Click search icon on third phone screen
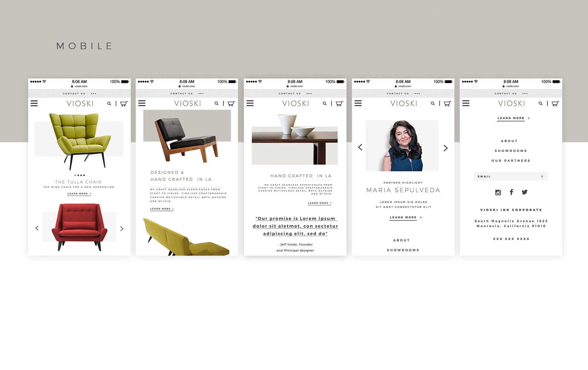The image size is (588, 370). (x=325, y=104)
